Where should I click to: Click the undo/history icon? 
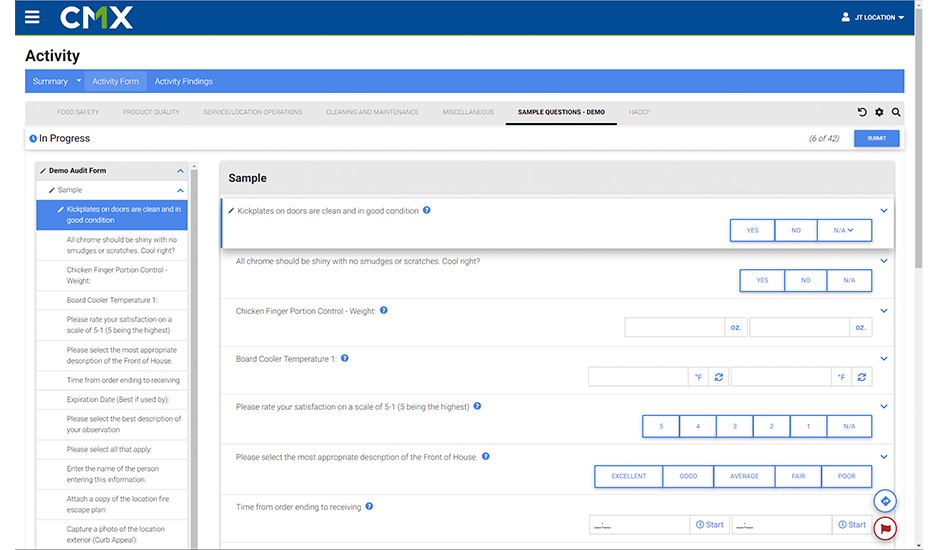click(862, 112)
